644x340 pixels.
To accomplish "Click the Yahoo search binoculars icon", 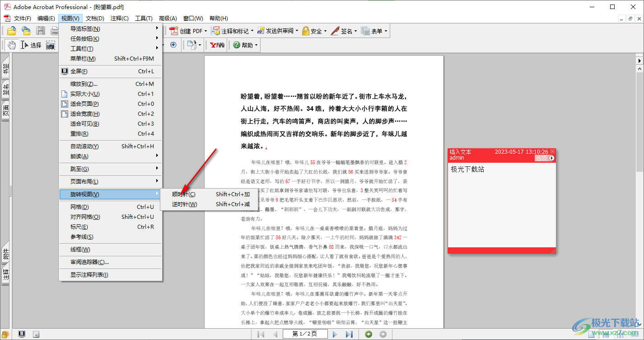I will [217, 45].
